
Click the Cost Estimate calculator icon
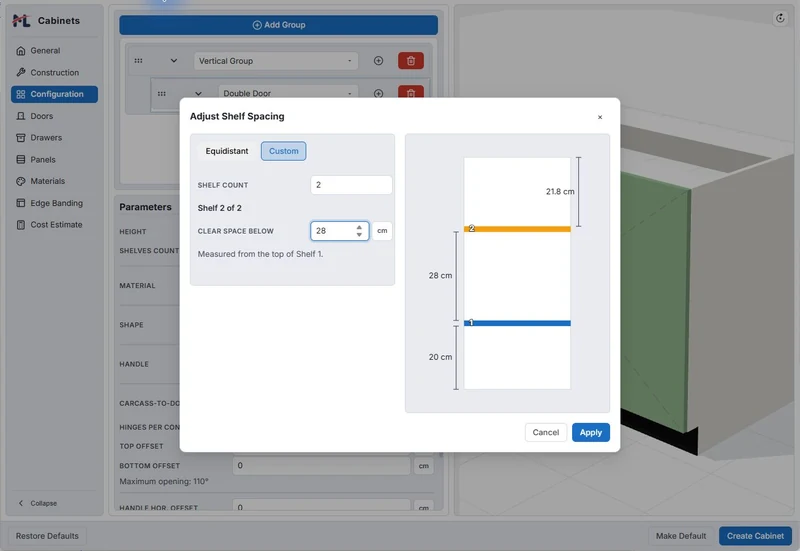(20, 224)
